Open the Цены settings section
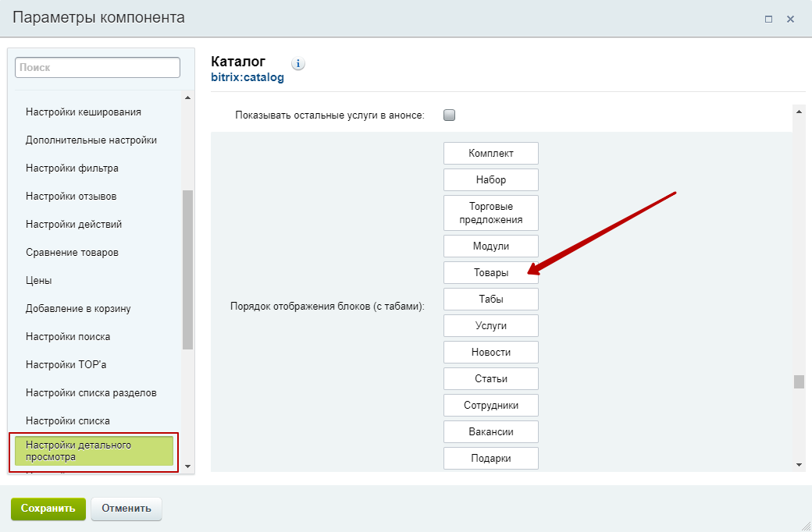This screenshot has height=532, width=812. [38, 280]
